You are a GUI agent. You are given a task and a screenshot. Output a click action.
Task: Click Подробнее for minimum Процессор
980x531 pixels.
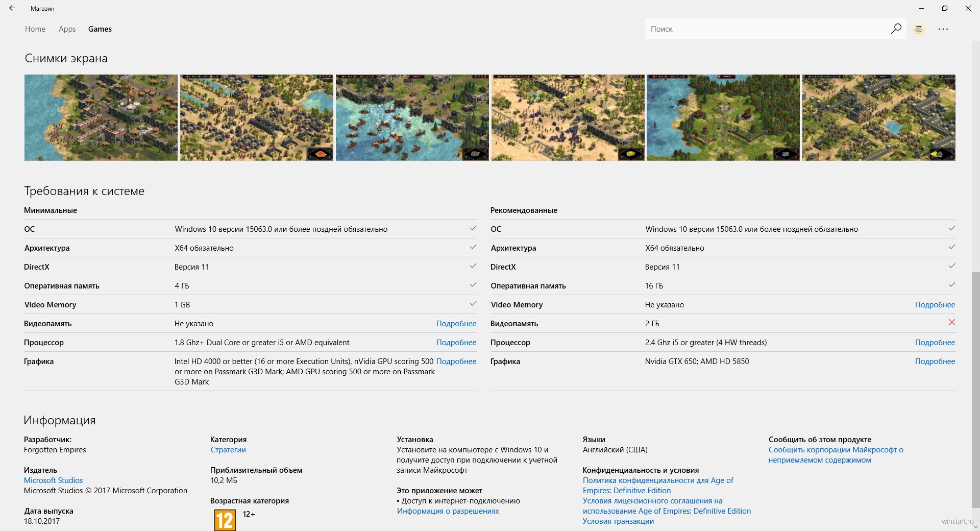456,343
